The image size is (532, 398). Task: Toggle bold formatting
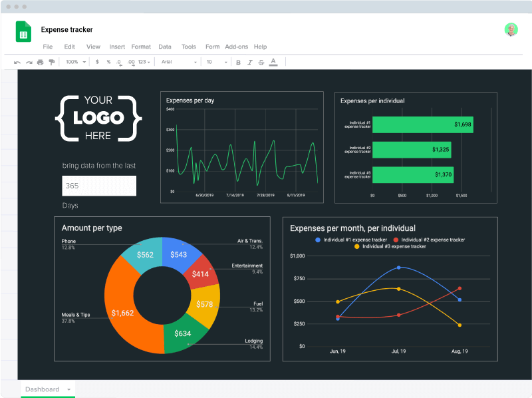(x=238, y=62)
